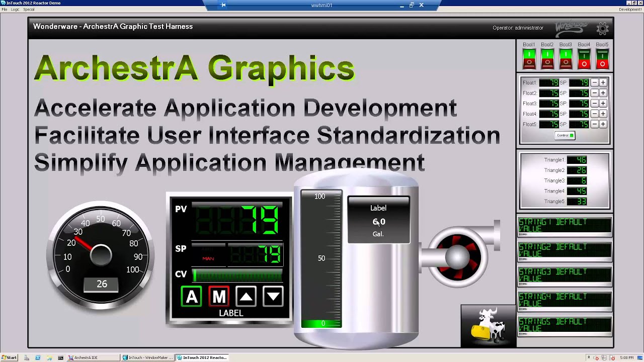644x362 pixels.
Task: Toggle the Bool4 rocker switch
Action: point(584,59)
